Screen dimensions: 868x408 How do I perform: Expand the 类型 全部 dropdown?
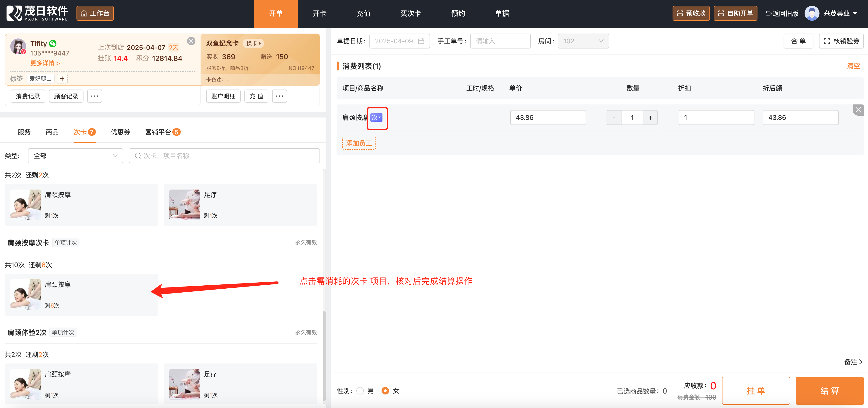pyautogui.click(x=76, y=156)
